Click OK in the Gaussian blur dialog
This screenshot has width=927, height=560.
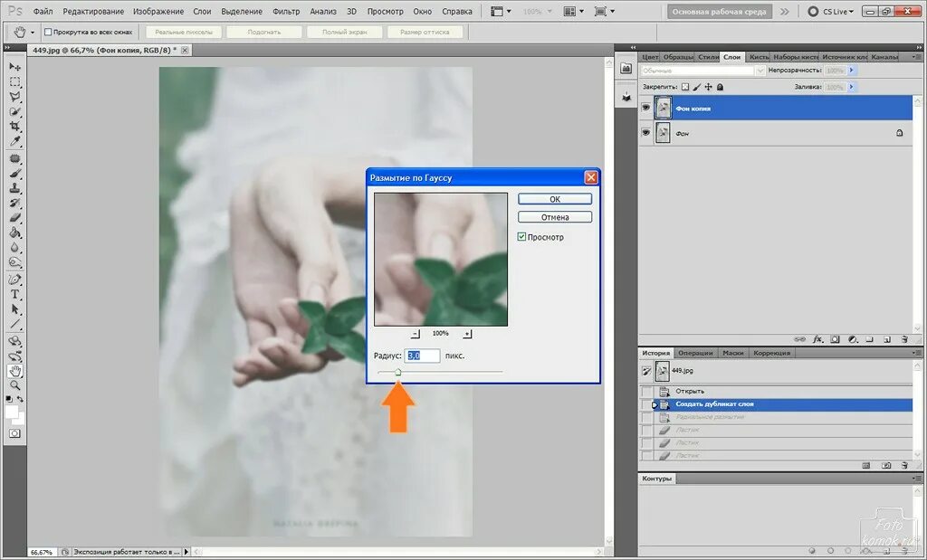coord(555,199)
